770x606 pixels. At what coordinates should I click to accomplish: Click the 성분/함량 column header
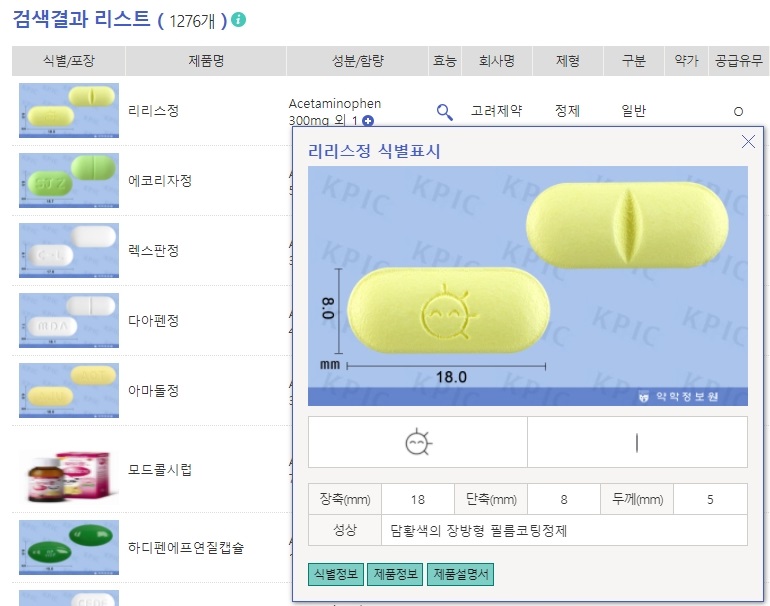358,61
